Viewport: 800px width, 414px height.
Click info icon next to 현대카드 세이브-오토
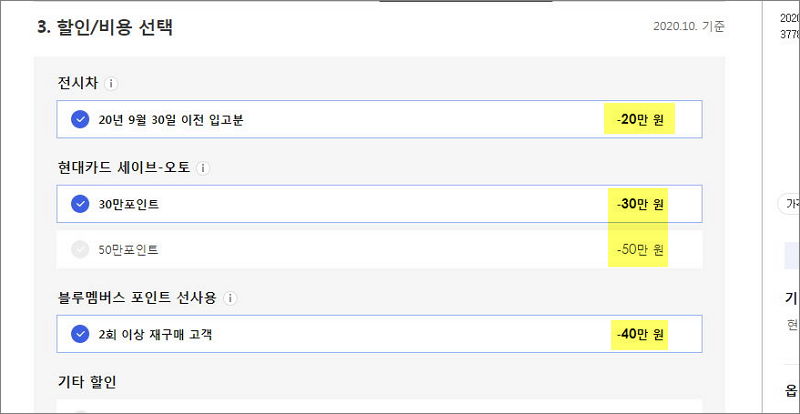tap(203, 168)
